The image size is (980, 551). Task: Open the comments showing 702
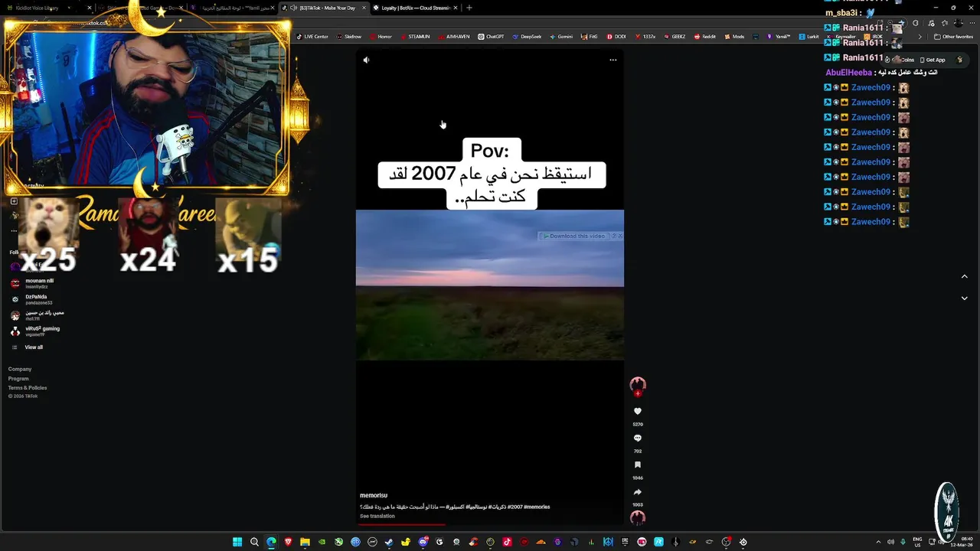pos(638,438)
